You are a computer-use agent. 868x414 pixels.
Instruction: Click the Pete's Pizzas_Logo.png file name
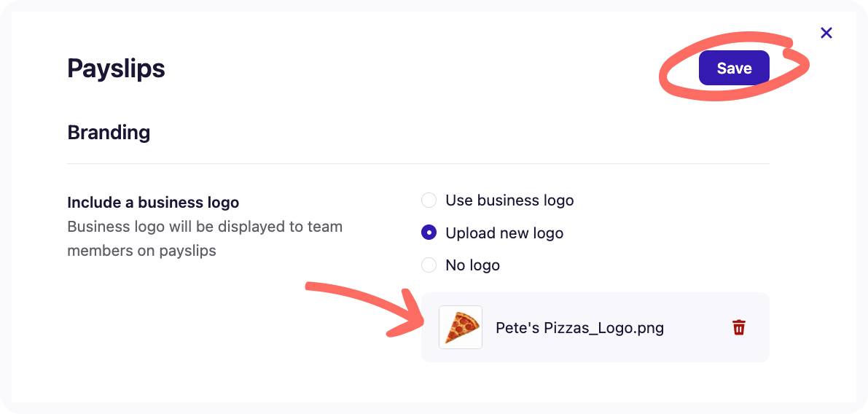tap(579, 328)
